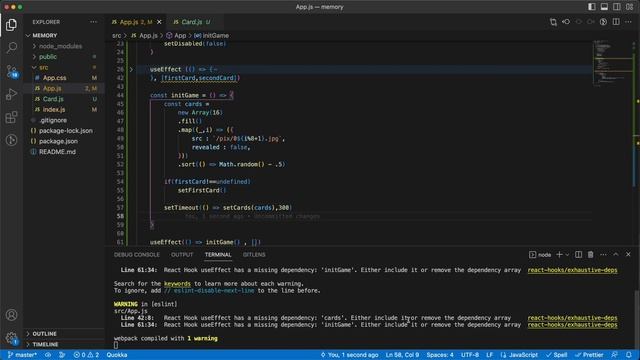Switch to the Output panel tab
640x360 pixels.
tap(182, 255)
